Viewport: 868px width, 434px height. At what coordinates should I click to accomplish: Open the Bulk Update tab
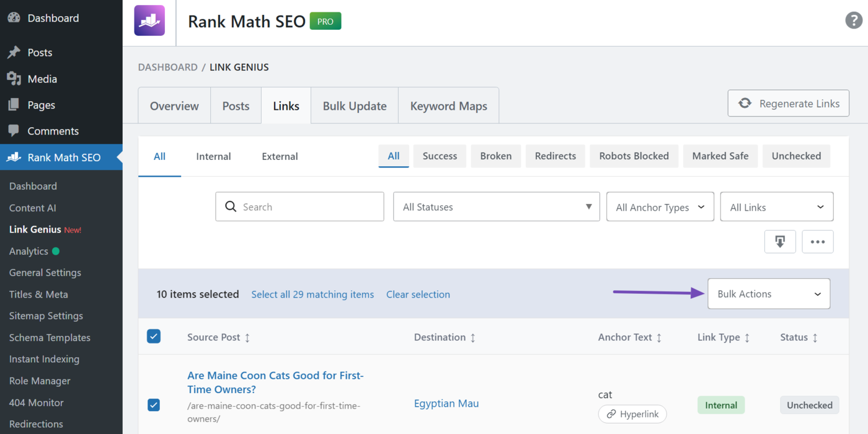[x=355, y=106]
